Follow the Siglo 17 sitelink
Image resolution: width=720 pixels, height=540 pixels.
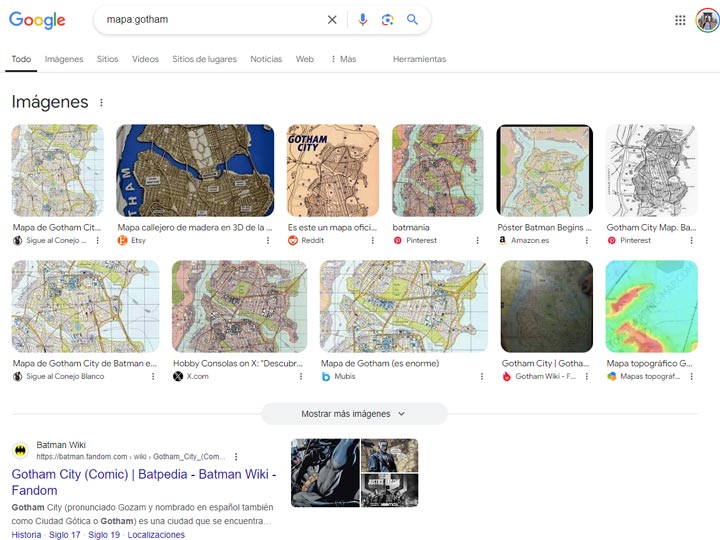[64, 535]
